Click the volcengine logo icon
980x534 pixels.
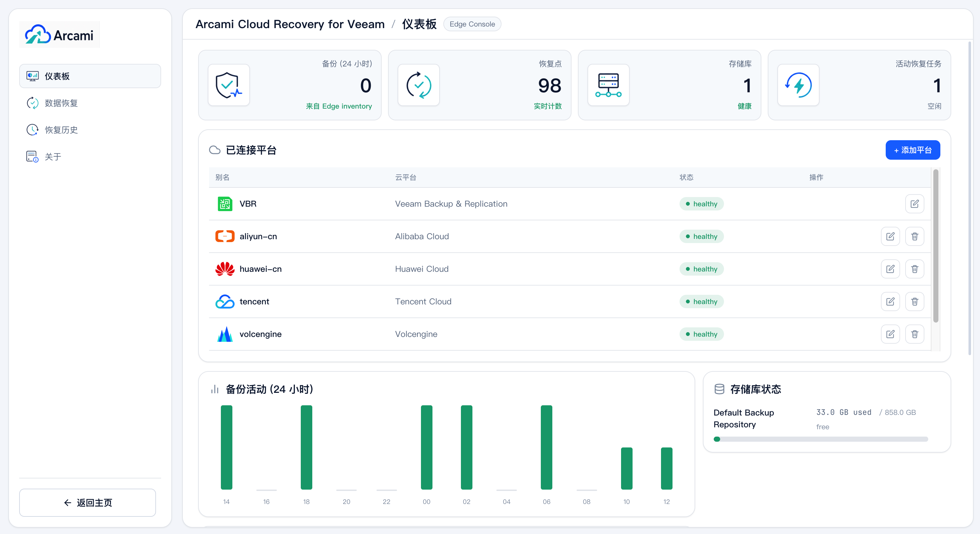(x=225, y=334)
